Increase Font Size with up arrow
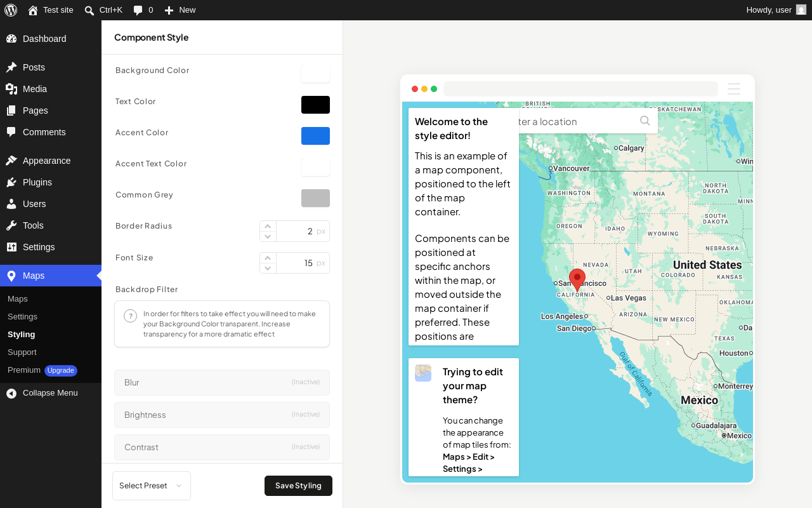 click(x=268, y=258)
